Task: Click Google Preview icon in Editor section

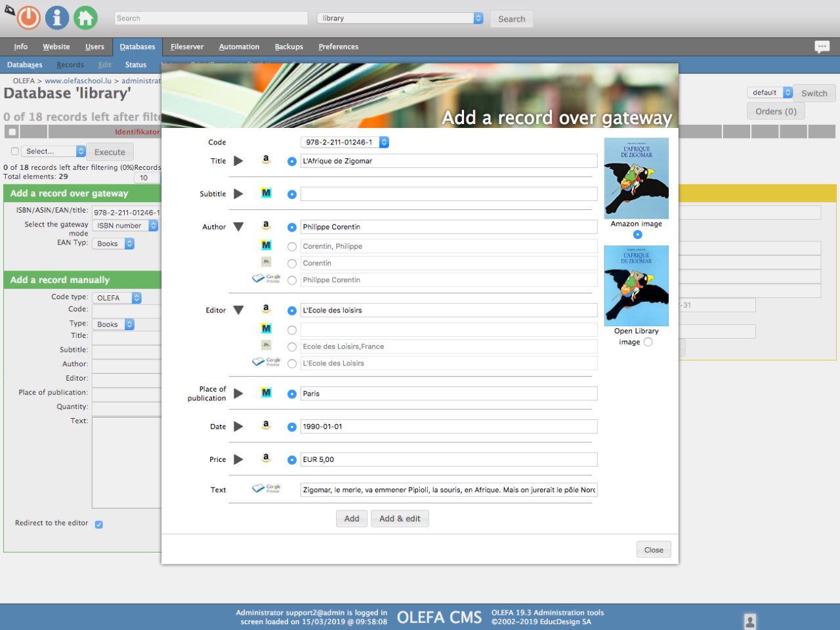Action: point(266,362)
